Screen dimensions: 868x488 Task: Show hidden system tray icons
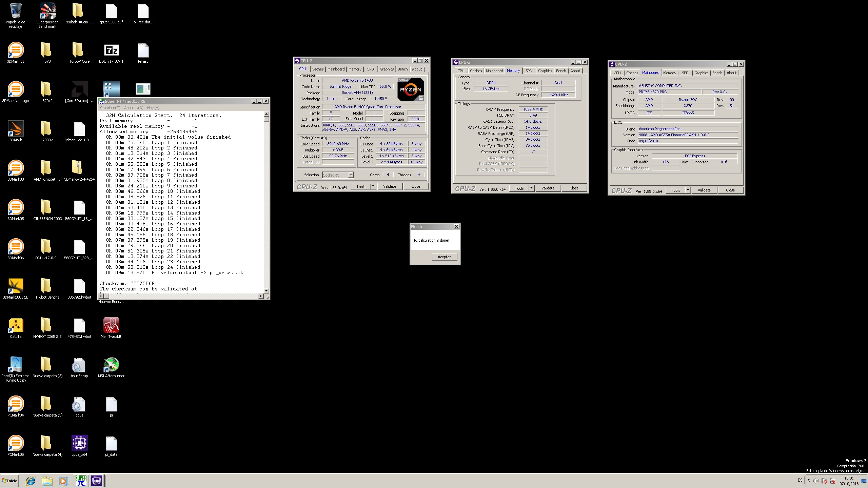pyautogui.click(x=809, y=481)
